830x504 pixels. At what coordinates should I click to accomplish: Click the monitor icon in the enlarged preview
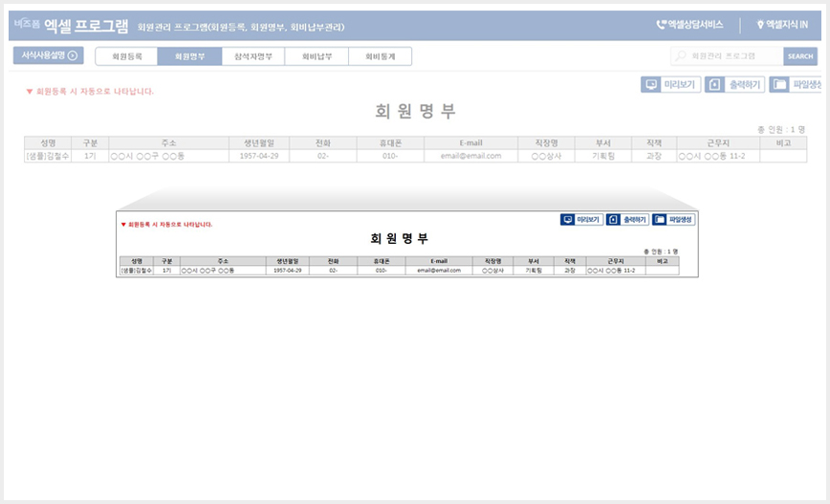pos(567,219)
